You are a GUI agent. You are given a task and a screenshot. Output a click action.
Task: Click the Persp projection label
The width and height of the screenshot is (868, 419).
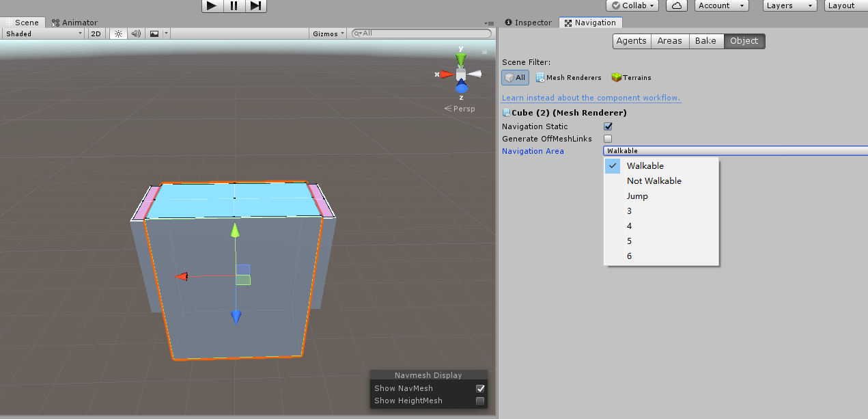click(459, 109)
